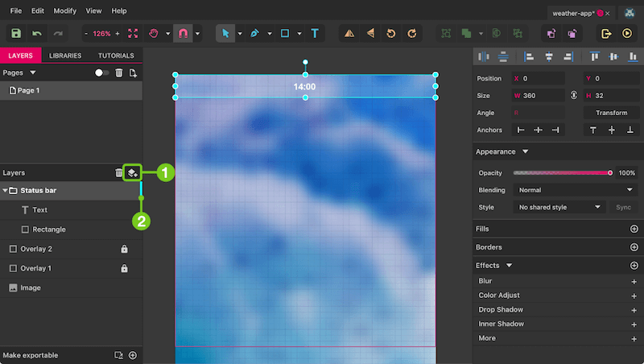Click the Save icon in toolbar
This screenshot has height=364, width=644.
point(16,33)
